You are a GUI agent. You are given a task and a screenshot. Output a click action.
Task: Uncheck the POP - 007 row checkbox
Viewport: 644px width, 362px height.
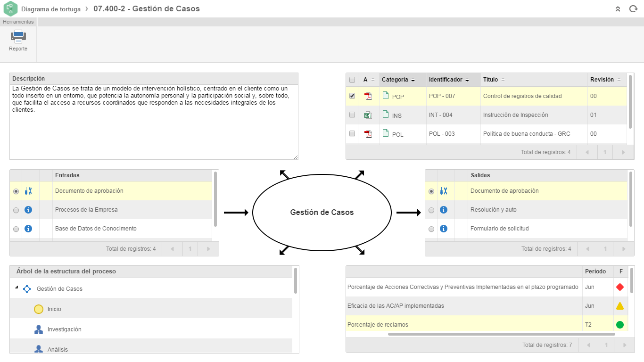point(352,96)
